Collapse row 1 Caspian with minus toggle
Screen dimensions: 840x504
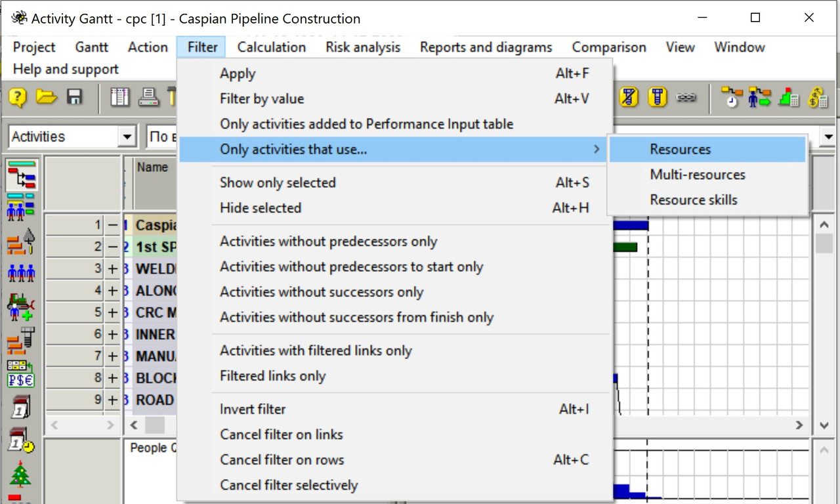(x=113, y=225)
